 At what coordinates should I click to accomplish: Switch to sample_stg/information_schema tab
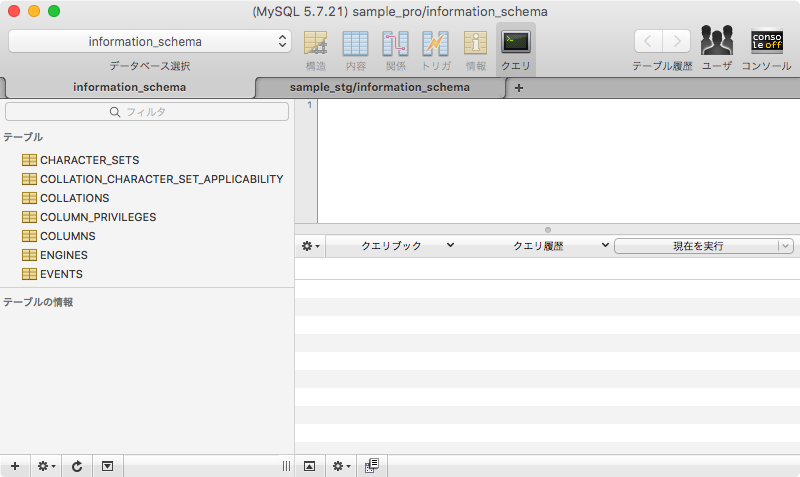(380, 87)
